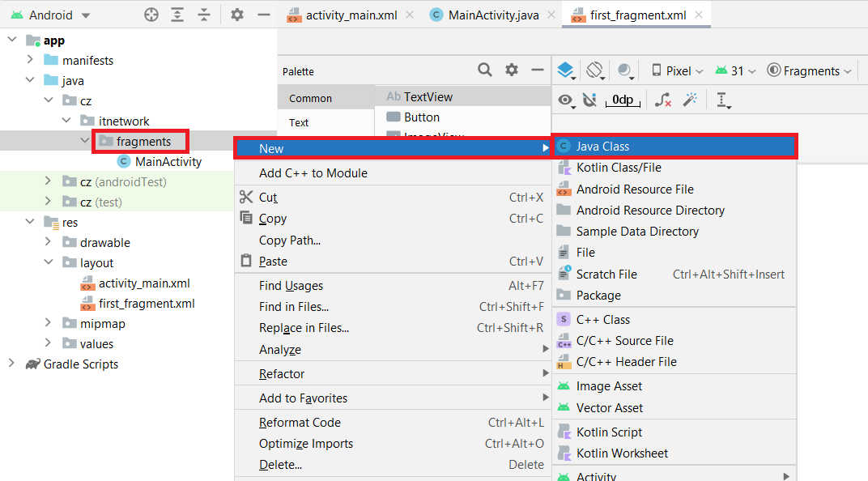Expand all project tree nodes icon
Viewport: 868px width, 481px height.
177,15
